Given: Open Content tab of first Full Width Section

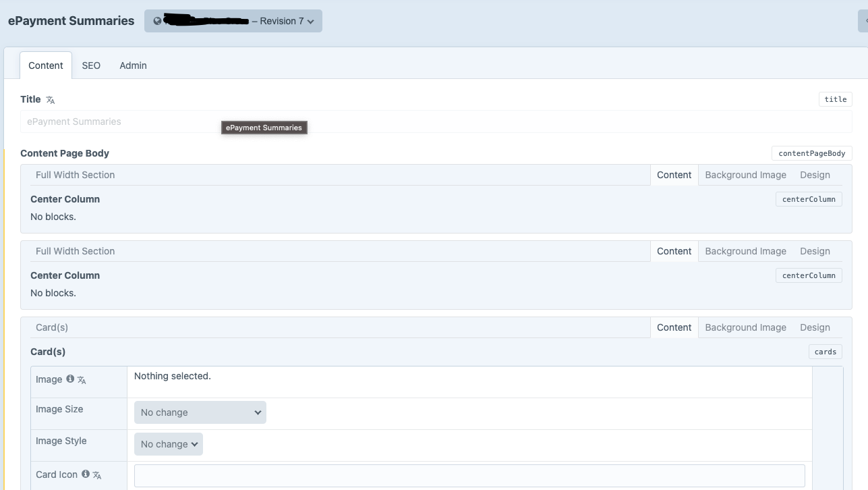Looking at the screenshot, I should [x=674, y=175].
